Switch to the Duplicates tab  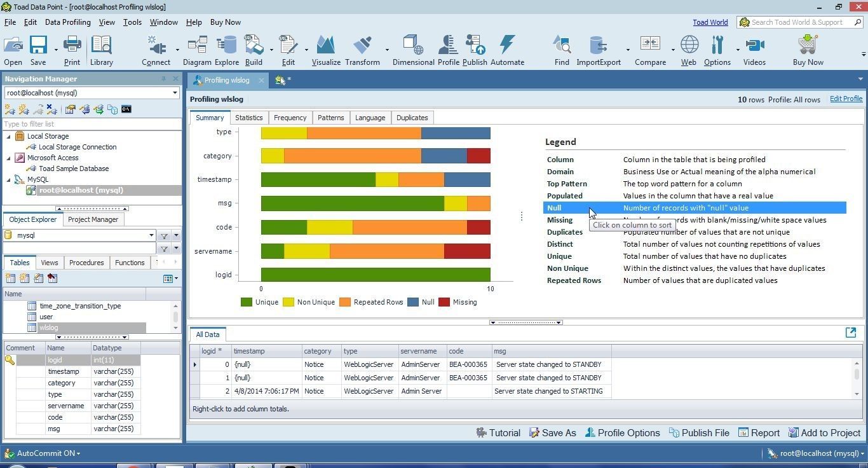(x=412, y=118)
